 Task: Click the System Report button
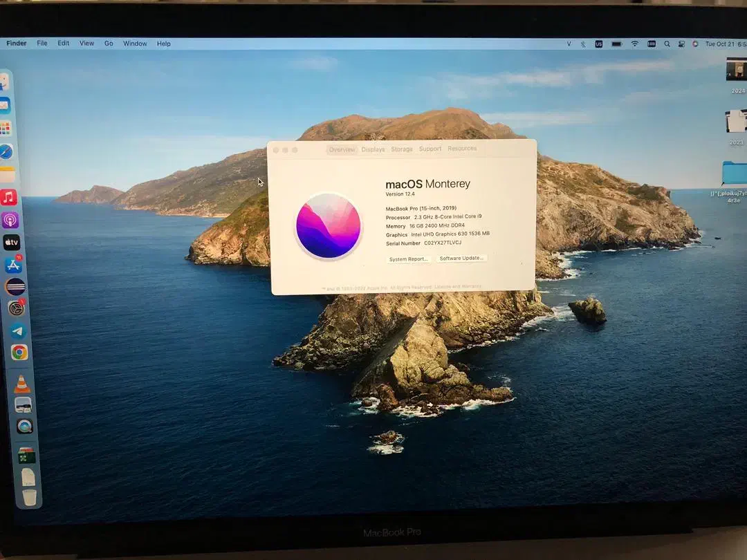coord(408,259)
